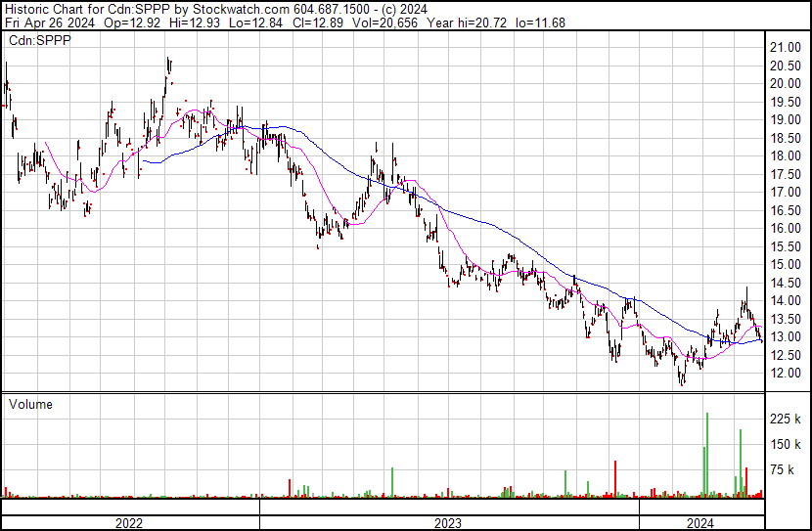Click the 225 k volume axis label
The image size is (812, 531).
pos(787,420)
